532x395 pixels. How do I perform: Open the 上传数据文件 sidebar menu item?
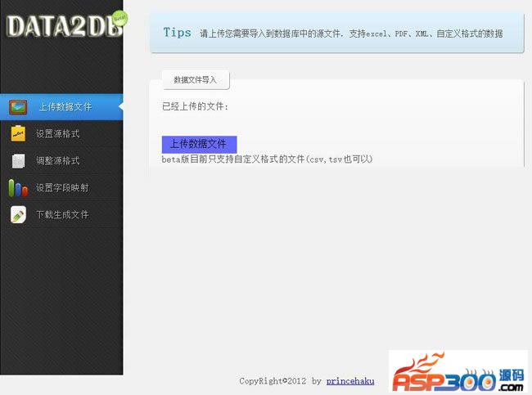click(61, 107)
